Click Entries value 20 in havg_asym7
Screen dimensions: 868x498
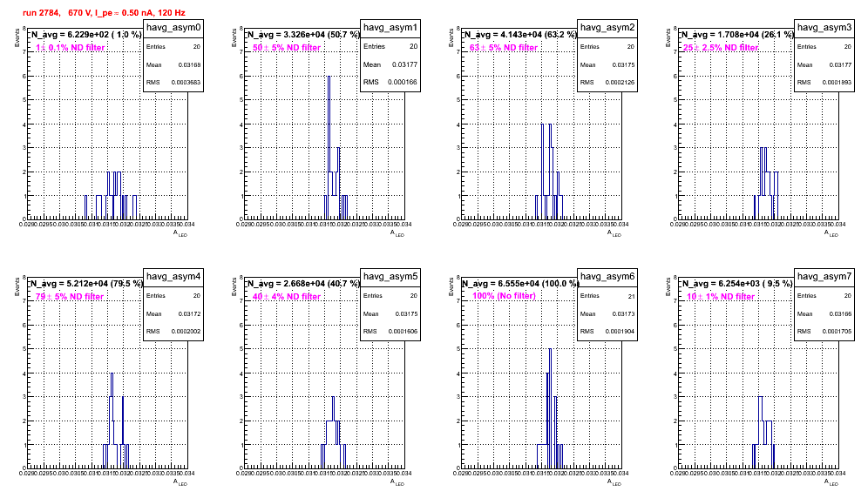coord(847,296)
